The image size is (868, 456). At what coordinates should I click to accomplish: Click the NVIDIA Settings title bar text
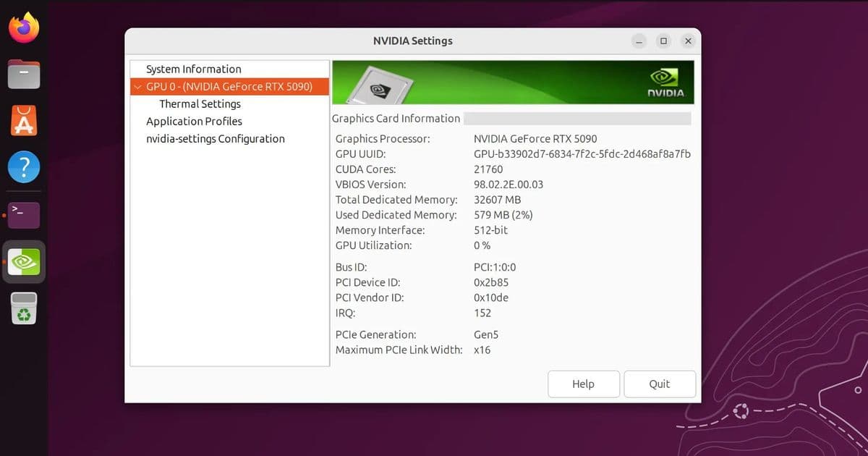click(412, 41)
